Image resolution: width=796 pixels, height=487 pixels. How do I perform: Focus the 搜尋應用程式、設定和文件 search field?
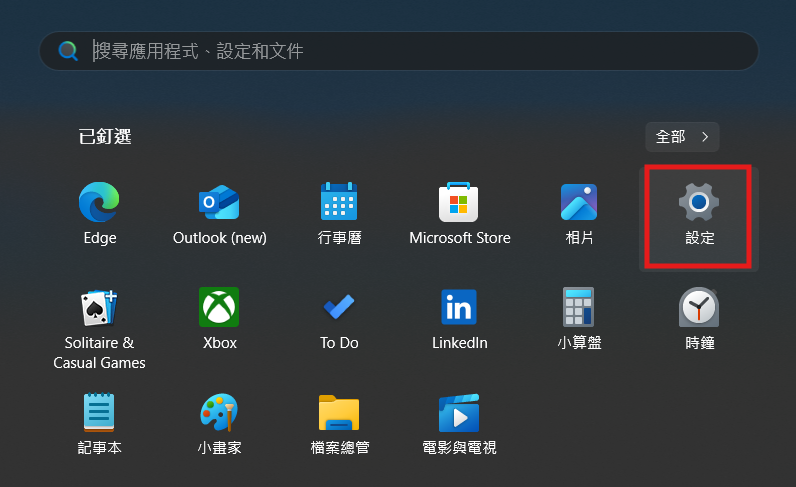coord(399,51)
